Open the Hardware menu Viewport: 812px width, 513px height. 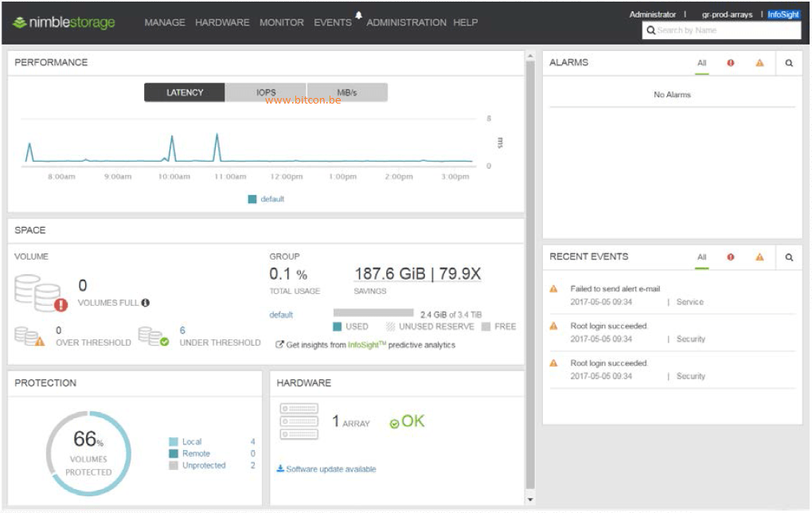(222, 22)
